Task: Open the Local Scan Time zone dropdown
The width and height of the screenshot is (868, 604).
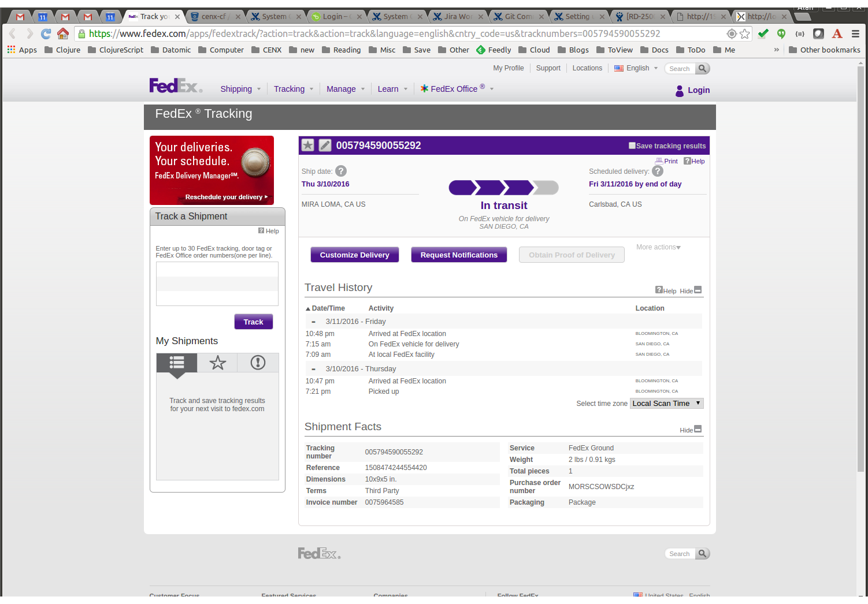Action: point(666,404)
